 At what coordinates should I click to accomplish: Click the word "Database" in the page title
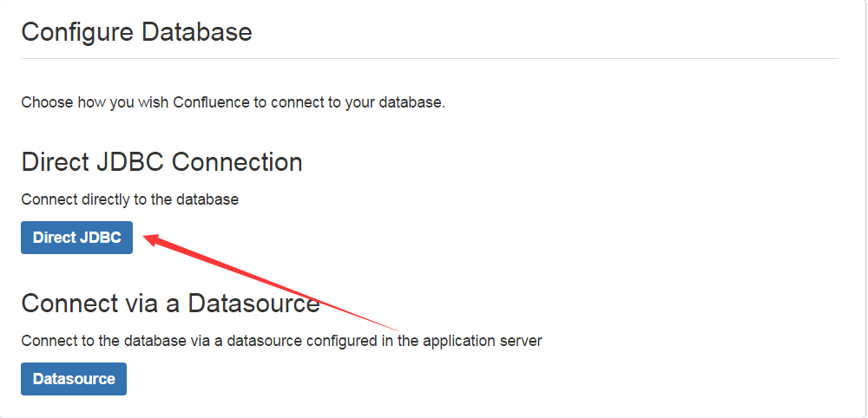coord(196,32)
